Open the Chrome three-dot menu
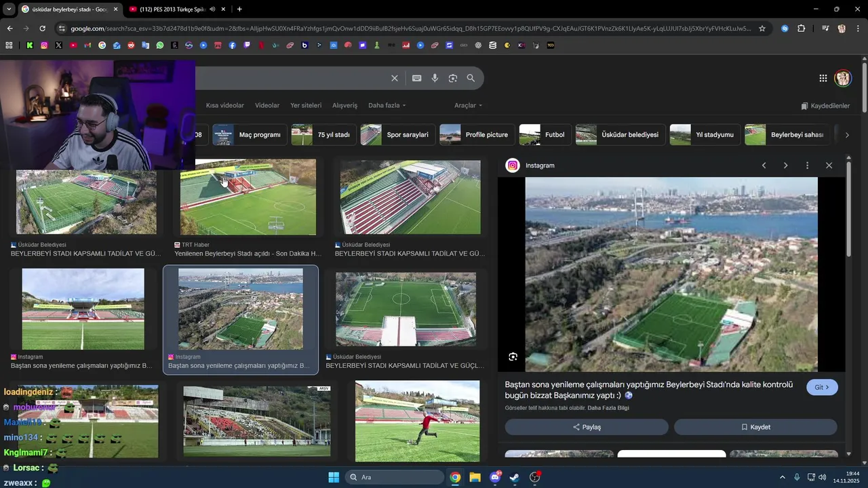The width and height of the screenshot is (868, 488). (x=858, y=28)
